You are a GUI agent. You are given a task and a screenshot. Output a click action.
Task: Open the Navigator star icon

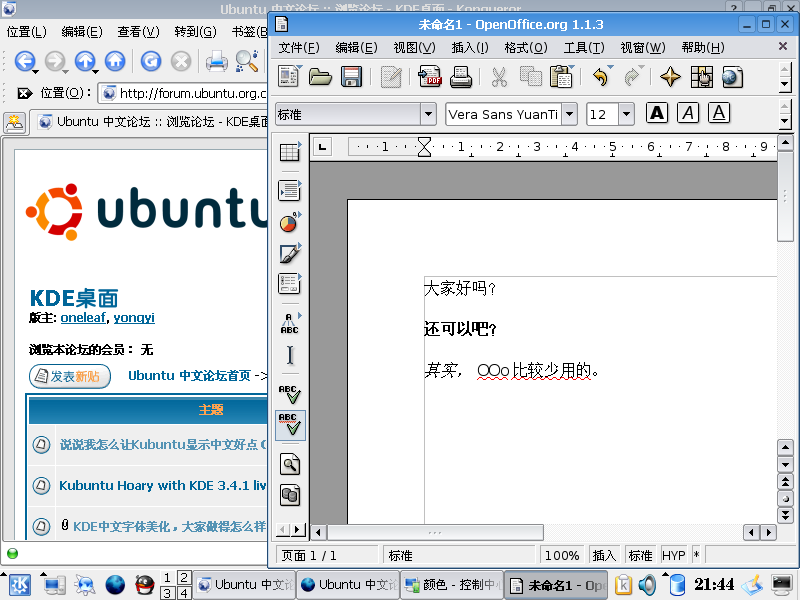[670, 77]
